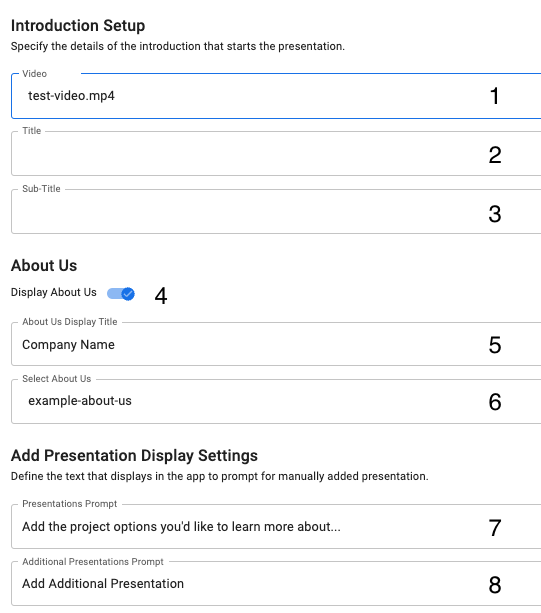Click the number 1 callout in Video field
541x613 pixels.
coord(494,96)
